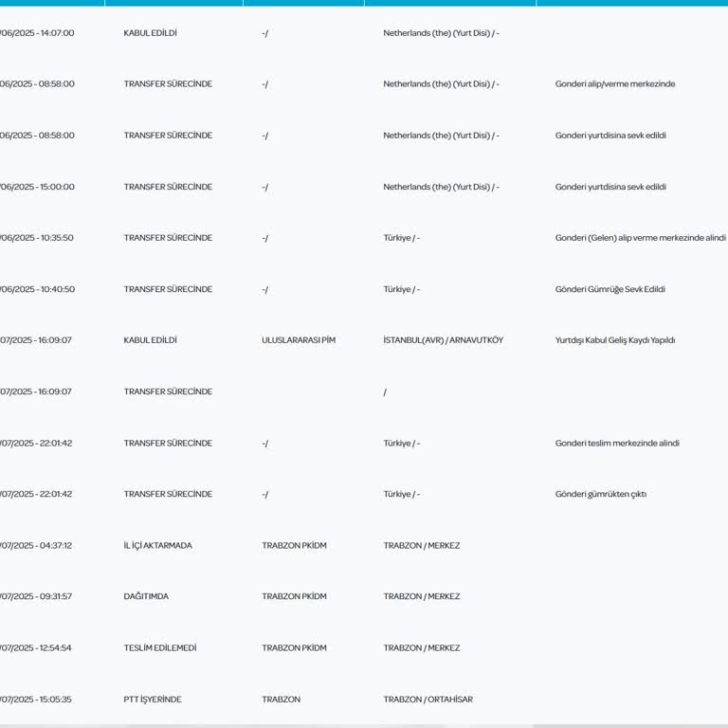Click the timestamp ending 14:07:00
This screenshot has width=728, height=728.
click(x=37, y=33)
